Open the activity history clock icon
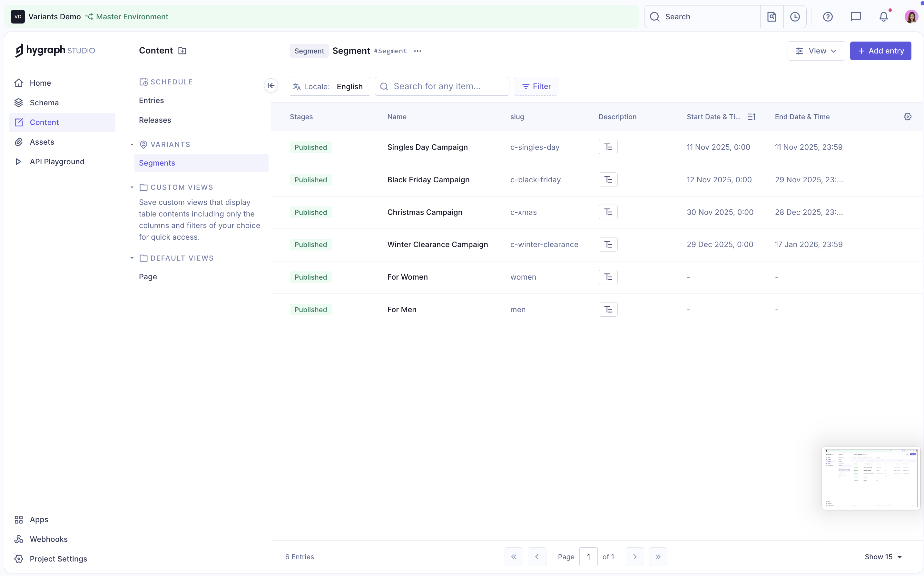 pyautogui.click(x=795, y=16)
